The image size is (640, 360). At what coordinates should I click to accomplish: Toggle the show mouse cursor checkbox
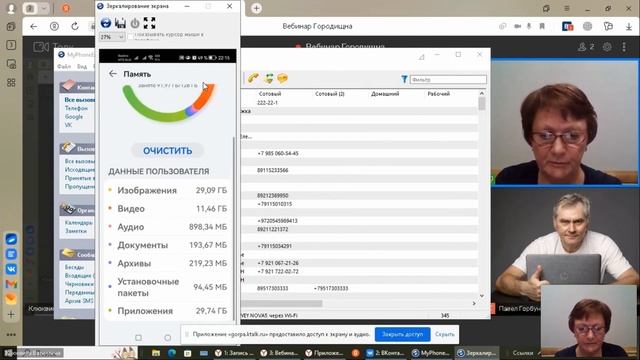click(130, 36)
